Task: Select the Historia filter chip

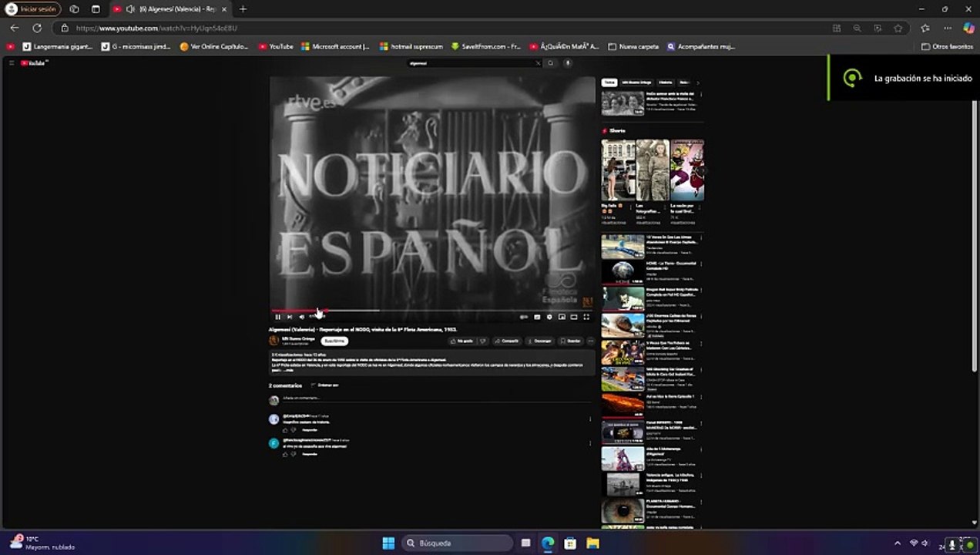Action: coord(666,82)
